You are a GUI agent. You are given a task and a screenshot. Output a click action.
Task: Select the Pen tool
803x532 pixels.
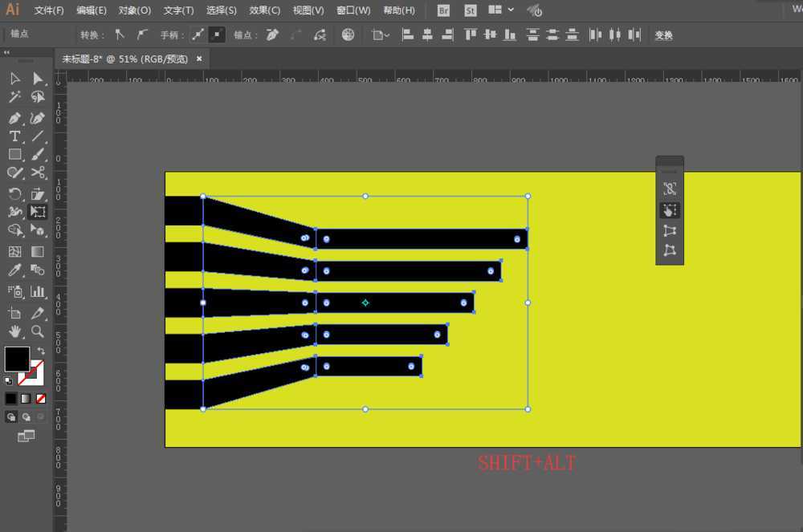14,118
